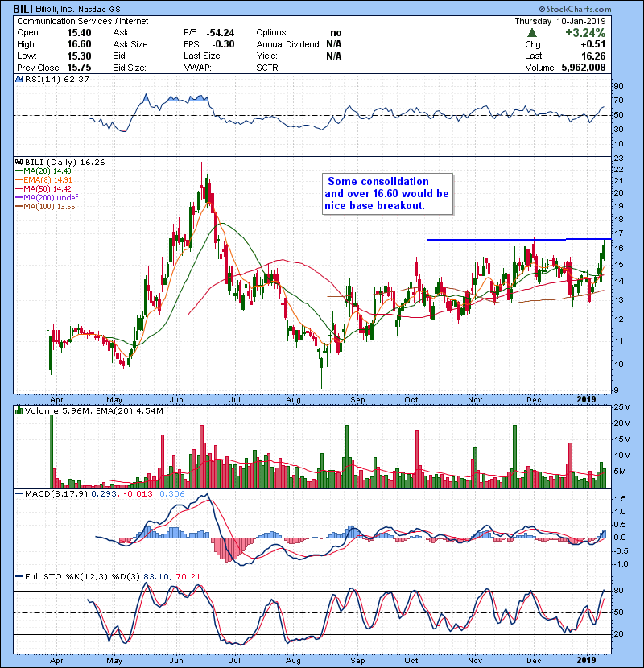644x668 pixels.
Task: Click the Volume panel bar icon
Action: click(x=19, y=410)
